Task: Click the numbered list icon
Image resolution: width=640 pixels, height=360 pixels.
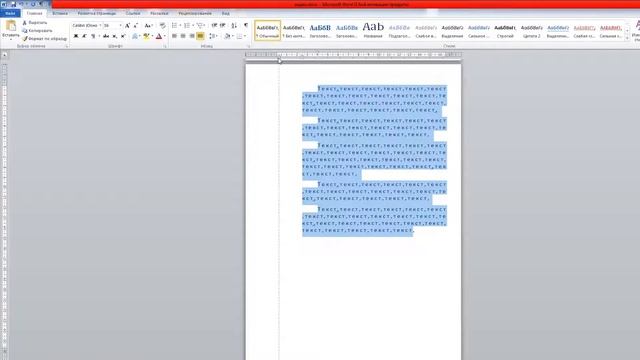Action: point(187,26)
